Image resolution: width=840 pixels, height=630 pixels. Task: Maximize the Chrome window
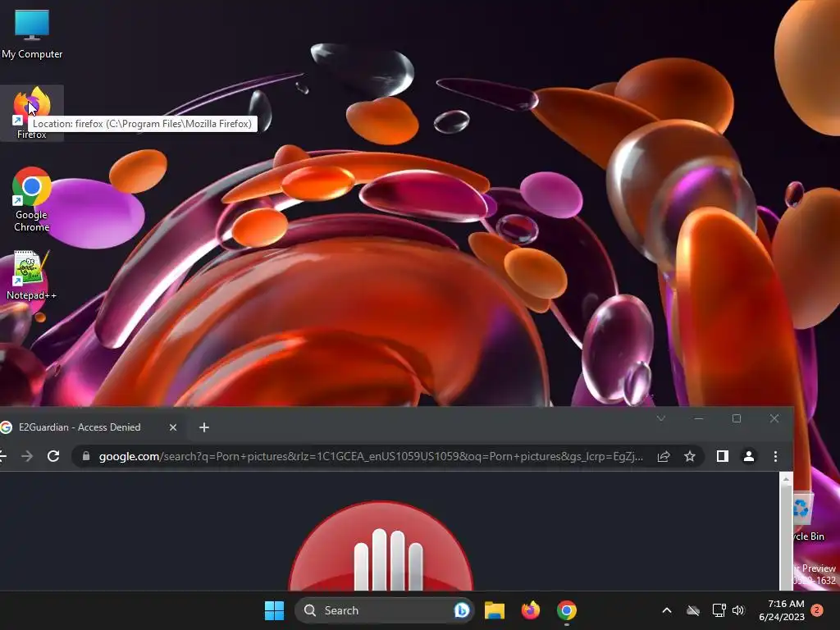click(x=737, y=418)
